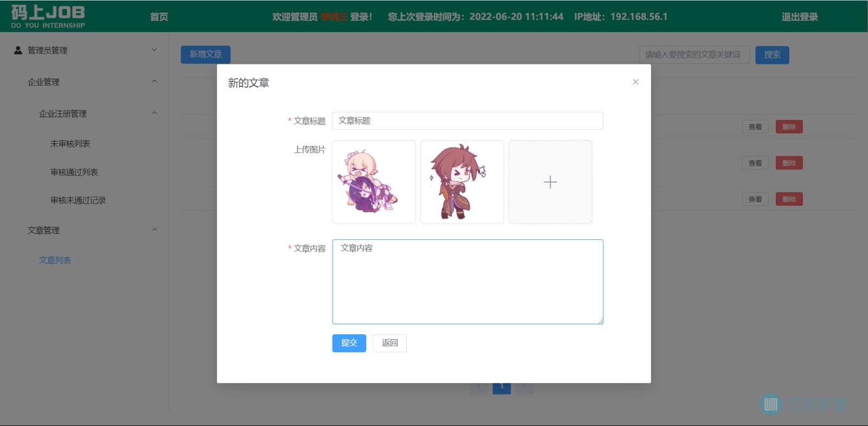Screen dimensions: 868x426
Task: Click 删除 in the third table row
Action: tap(789, 199)
